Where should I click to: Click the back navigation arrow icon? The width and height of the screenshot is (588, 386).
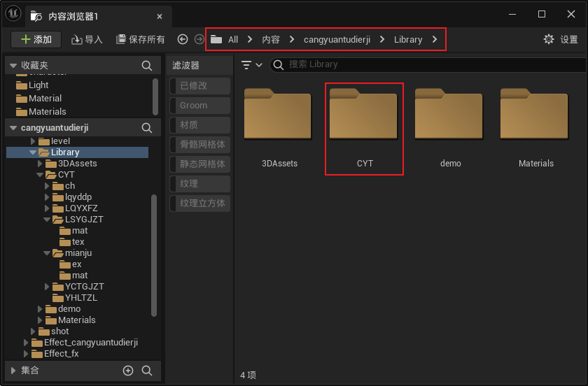coord(183,40)
